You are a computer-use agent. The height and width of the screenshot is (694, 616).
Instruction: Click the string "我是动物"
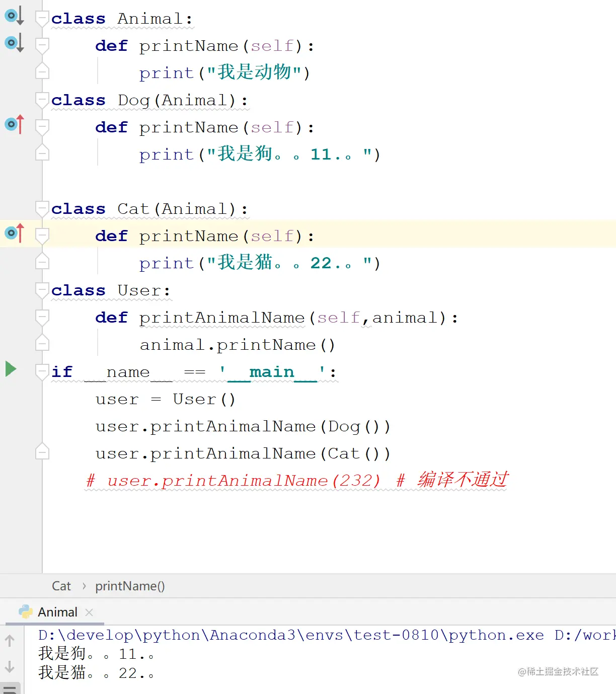(254, 72)
